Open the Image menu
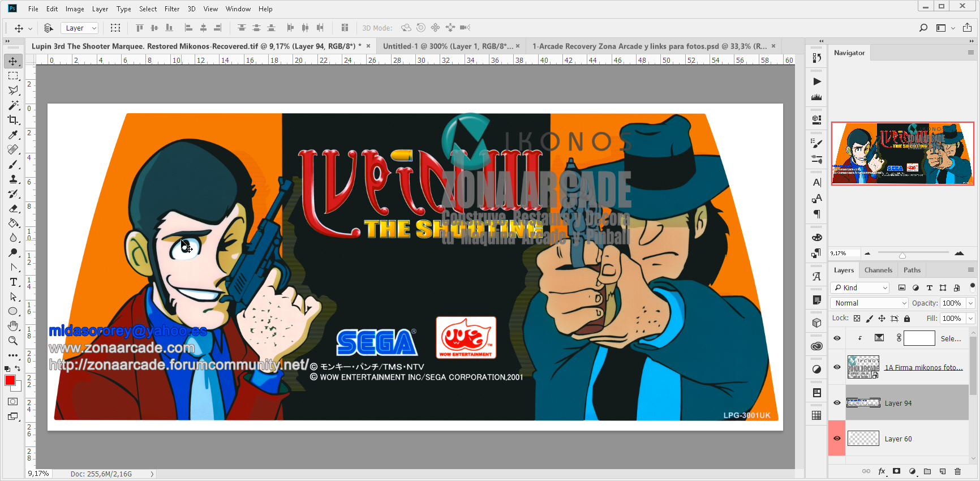This screenshot has height=481, width=980. coord(75,9)
